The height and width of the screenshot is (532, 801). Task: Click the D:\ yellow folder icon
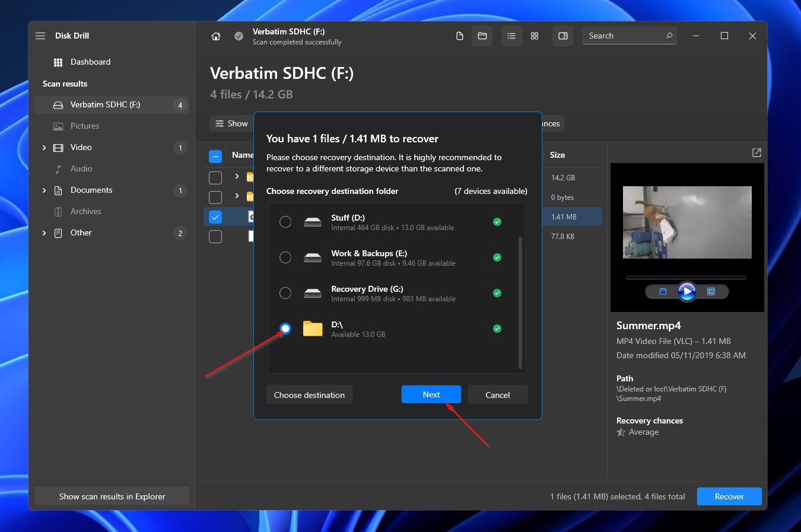(313, 328)
